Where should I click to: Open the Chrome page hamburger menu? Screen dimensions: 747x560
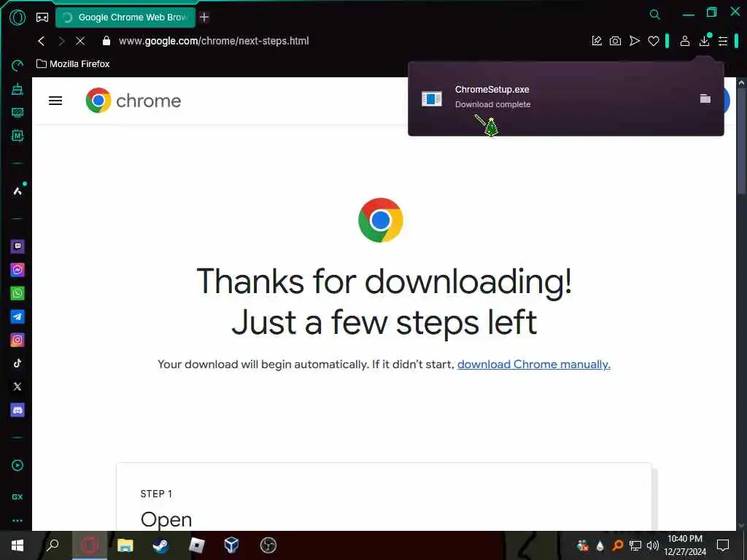coord(55,101)
